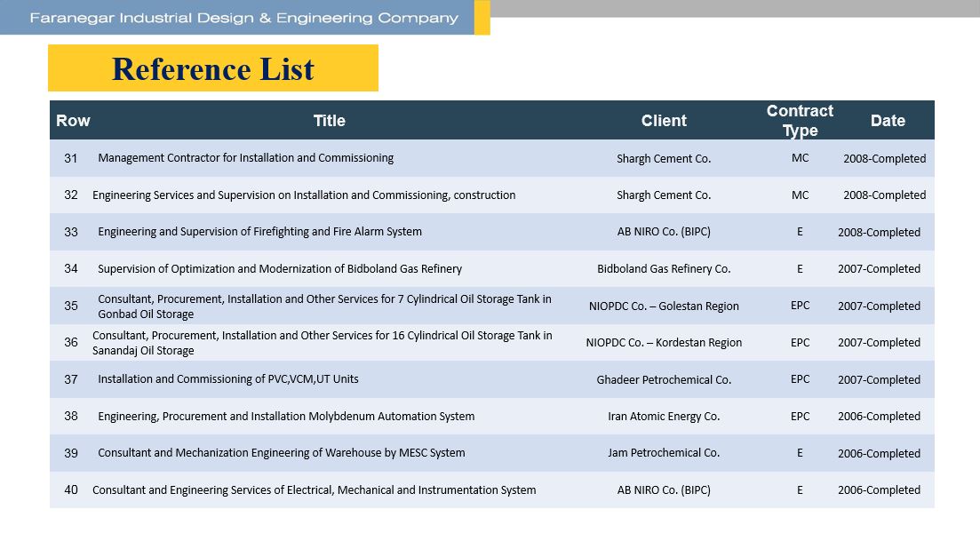Click contract type 'EPC' in row 36

[x=800, y=342]
